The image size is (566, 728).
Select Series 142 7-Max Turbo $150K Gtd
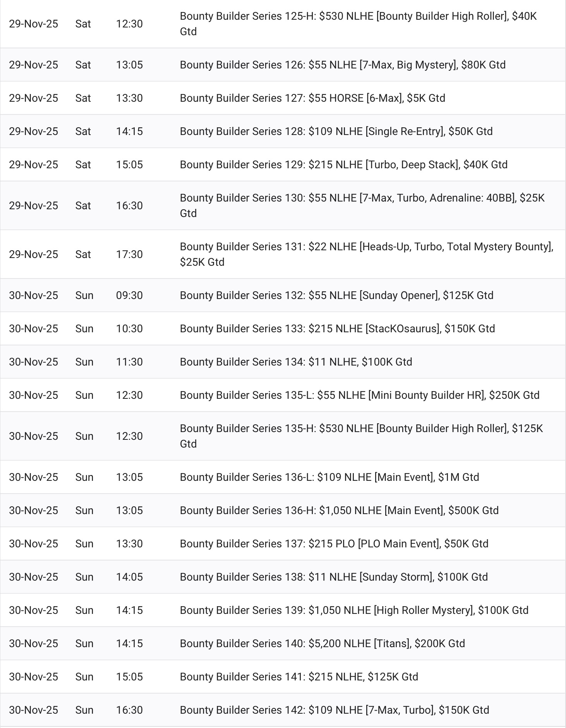[x=334, y=710]
